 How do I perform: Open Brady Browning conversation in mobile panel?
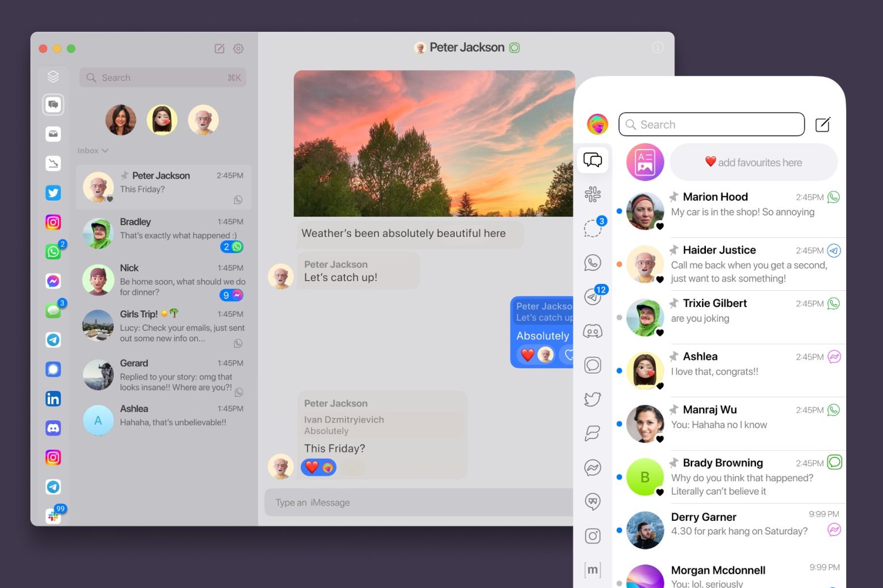728,477
